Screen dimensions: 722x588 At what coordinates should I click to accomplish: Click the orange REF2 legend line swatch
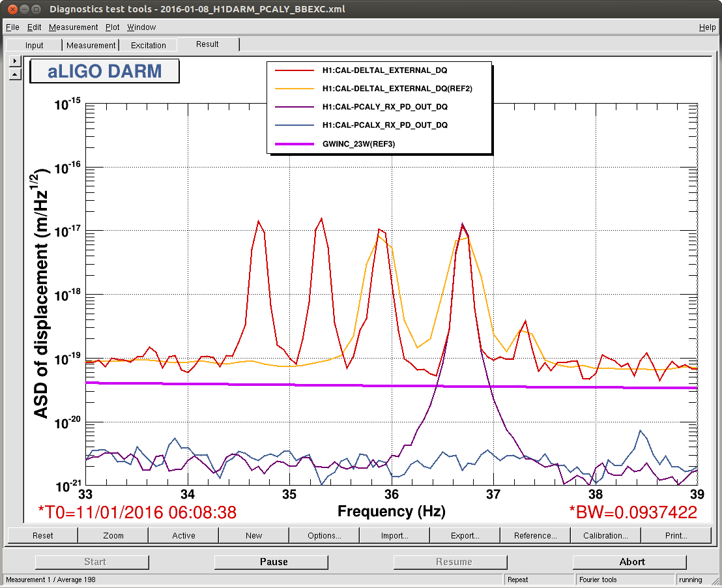pos(295,89)
